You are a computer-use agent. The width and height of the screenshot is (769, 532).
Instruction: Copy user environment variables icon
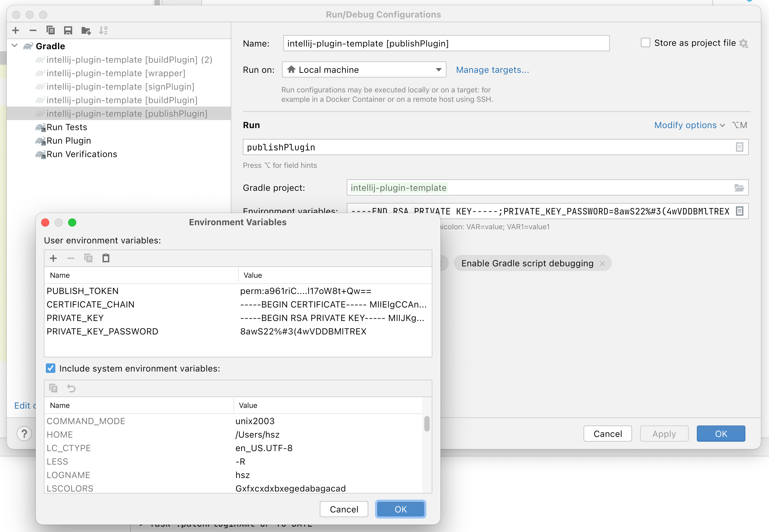click(x=88, y=259)
